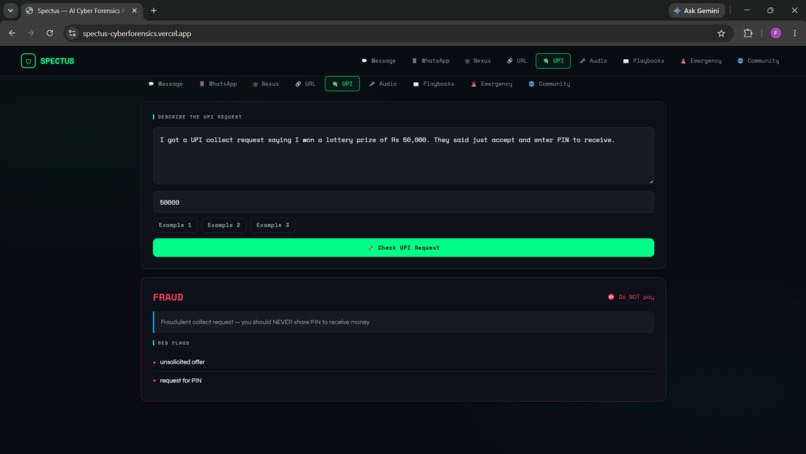Click the browser forward arrow
The width and height of the screenshot is (806, 454).
31,33
